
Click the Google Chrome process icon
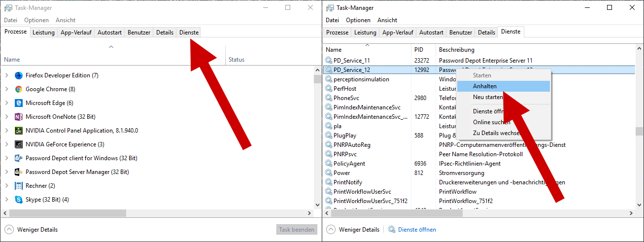(x=19, y=89)
